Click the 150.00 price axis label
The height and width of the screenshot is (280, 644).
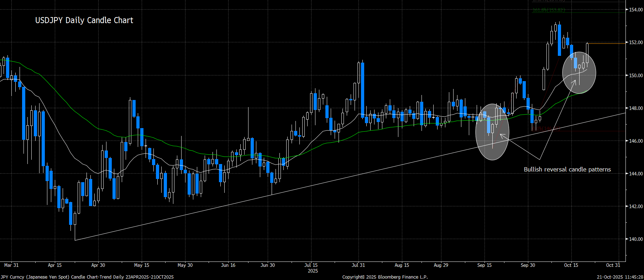[x=636, y=75]
